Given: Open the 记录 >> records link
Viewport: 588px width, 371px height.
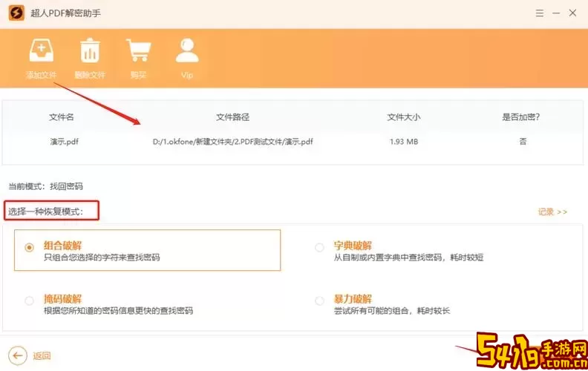Looking at the screenshot, I should [x=552, y=211].
